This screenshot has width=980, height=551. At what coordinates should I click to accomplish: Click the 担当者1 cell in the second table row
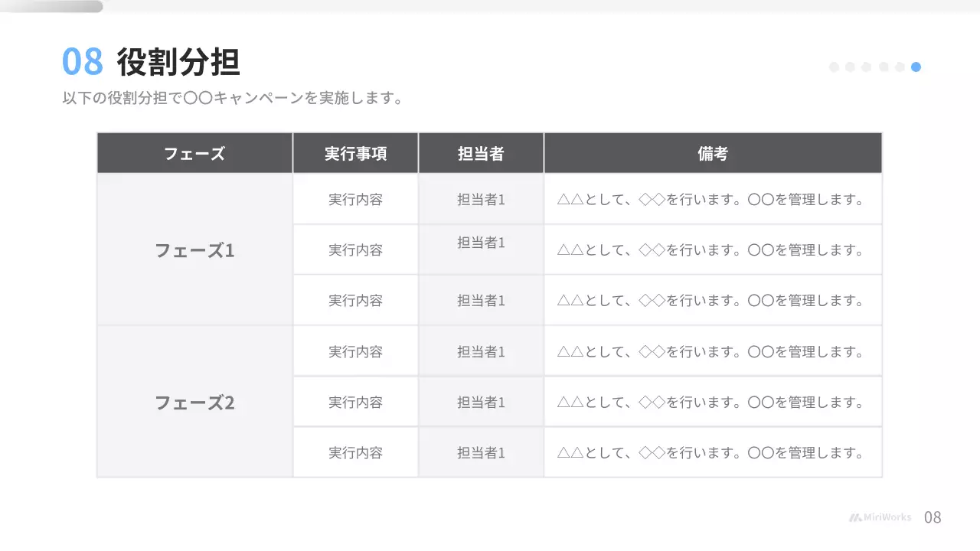pos(481,243)
